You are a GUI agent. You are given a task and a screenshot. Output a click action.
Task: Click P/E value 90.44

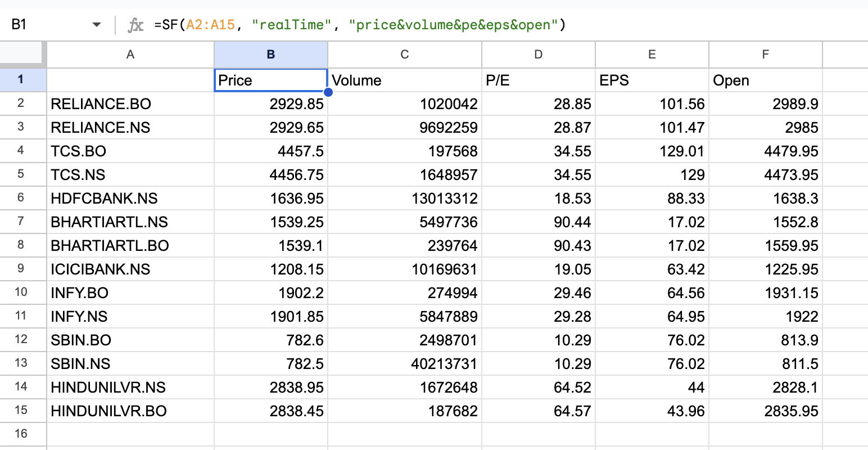[x=539, y=222]
